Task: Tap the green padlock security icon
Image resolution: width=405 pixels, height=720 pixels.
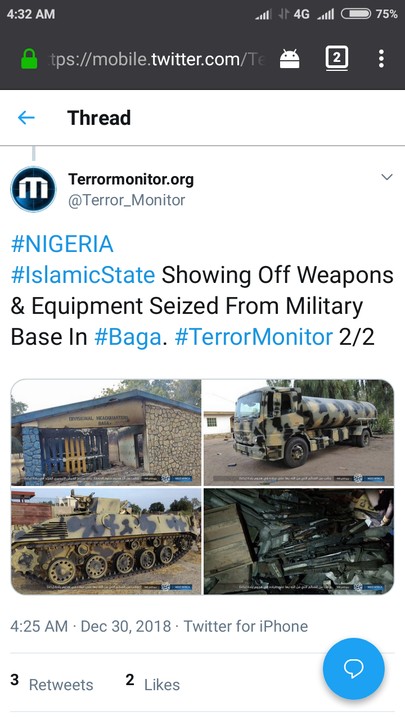Action: tap(29, 59)
